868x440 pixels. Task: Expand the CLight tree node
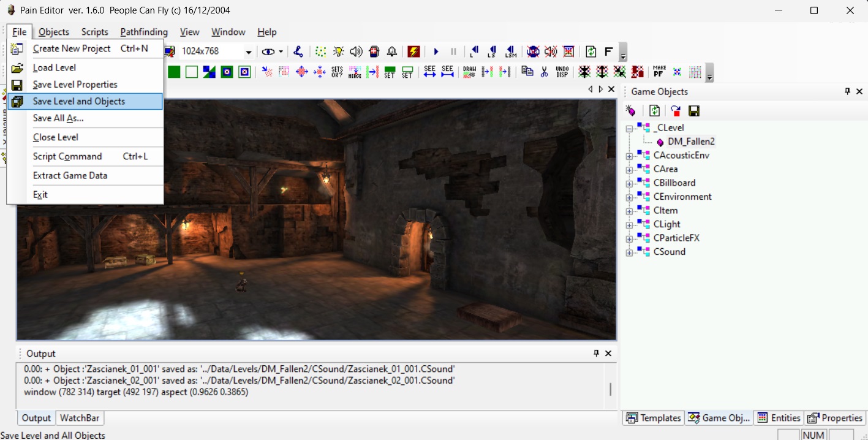629,225
